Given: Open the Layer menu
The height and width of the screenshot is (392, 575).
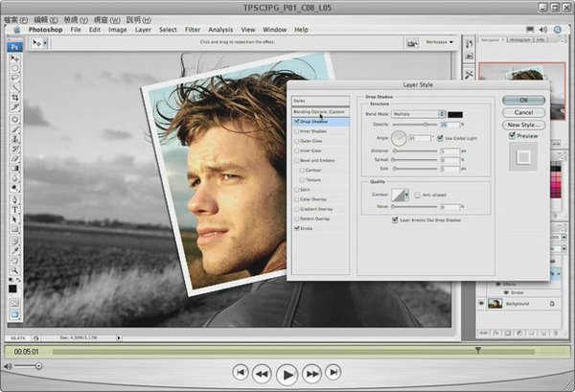Looking at the screenshot, I should click(143, 30).
